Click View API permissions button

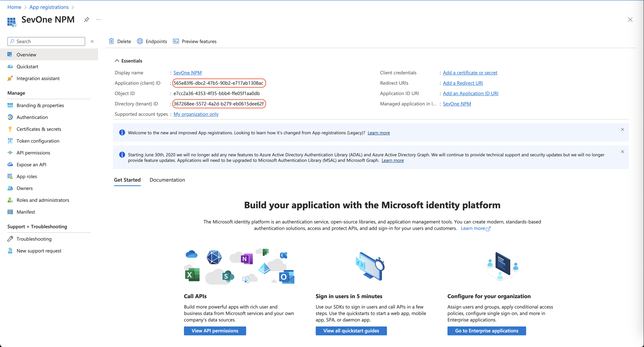215,331
